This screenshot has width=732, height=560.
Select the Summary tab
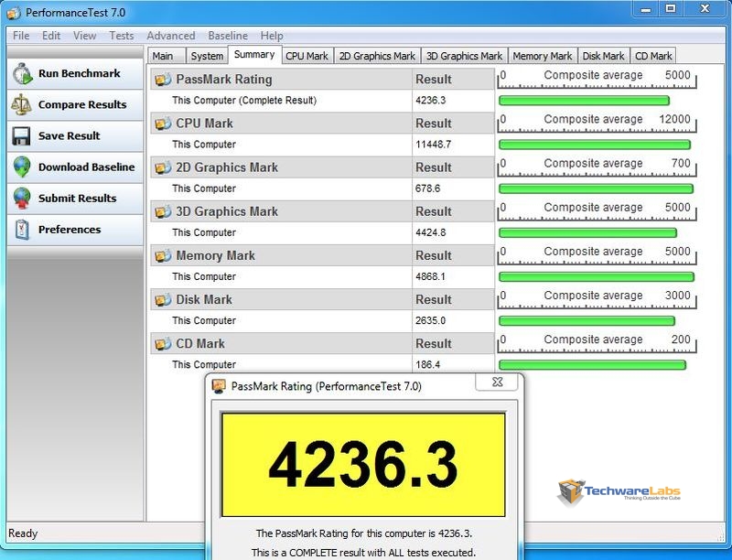click(x=254, y=54)
